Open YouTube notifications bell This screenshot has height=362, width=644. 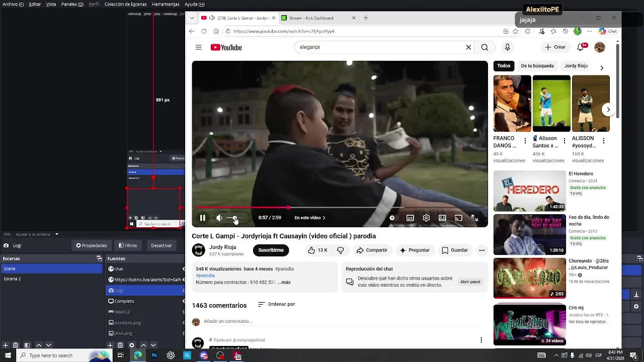coord(581,47)
